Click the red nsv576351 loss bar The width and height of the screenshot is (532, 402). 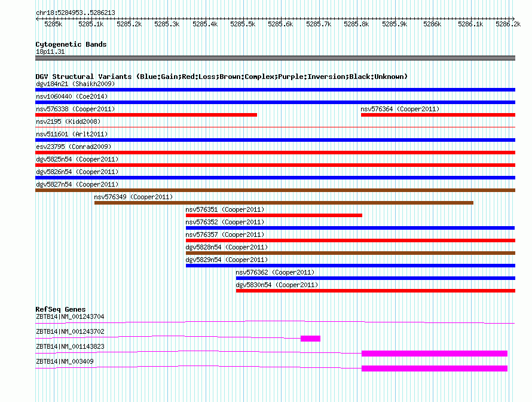pos(274,215)
